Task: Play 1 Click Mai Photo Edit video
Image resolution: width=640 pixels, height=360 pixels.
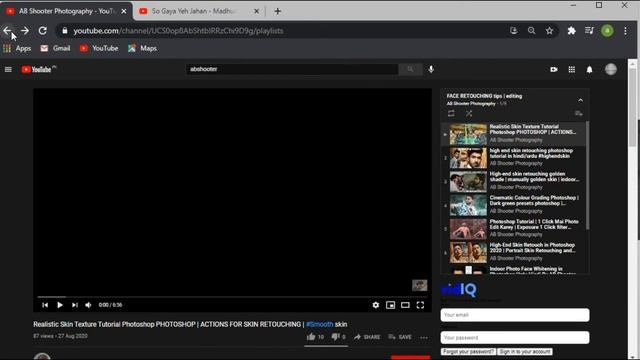Action: [x=514, y=229]
